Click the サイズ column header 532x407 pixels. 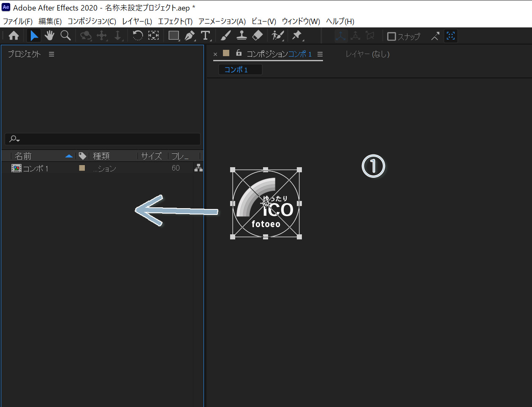point(151,156)
